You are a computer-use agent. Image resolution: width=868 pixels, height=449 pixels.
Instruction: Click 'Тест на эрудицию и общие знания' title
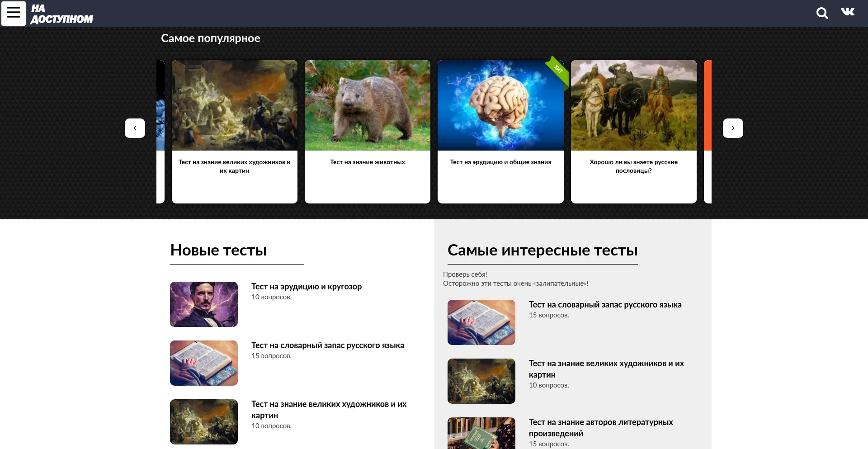500,162
